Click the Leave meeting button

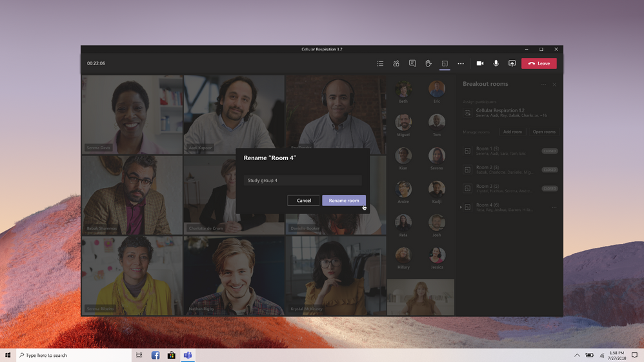(539, 63)
